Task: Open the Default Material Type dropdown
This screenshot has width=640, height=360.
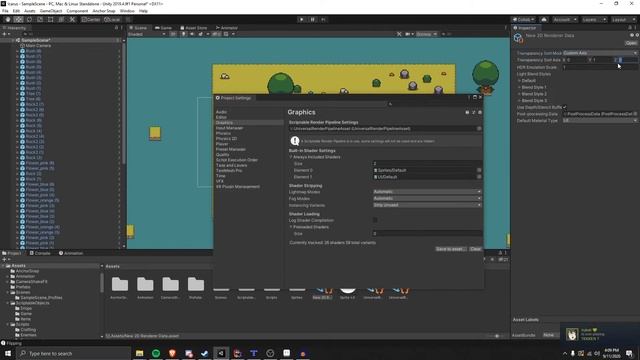Action: tap(600, 120)
